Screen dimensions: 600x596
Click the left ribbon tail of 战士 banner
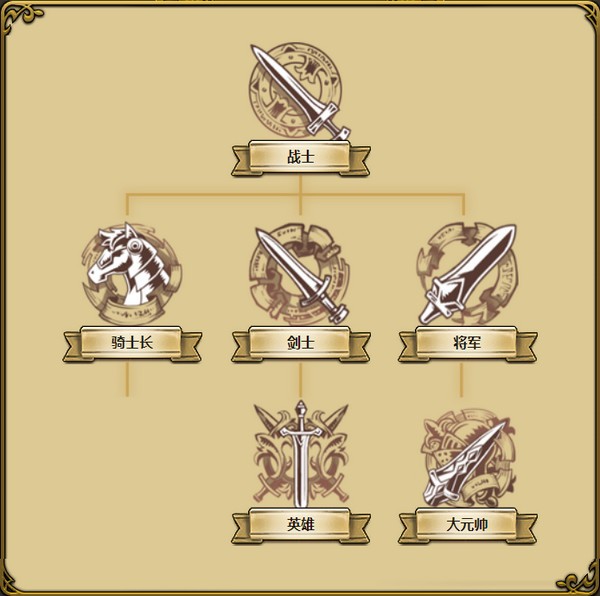tap(241, 161)
